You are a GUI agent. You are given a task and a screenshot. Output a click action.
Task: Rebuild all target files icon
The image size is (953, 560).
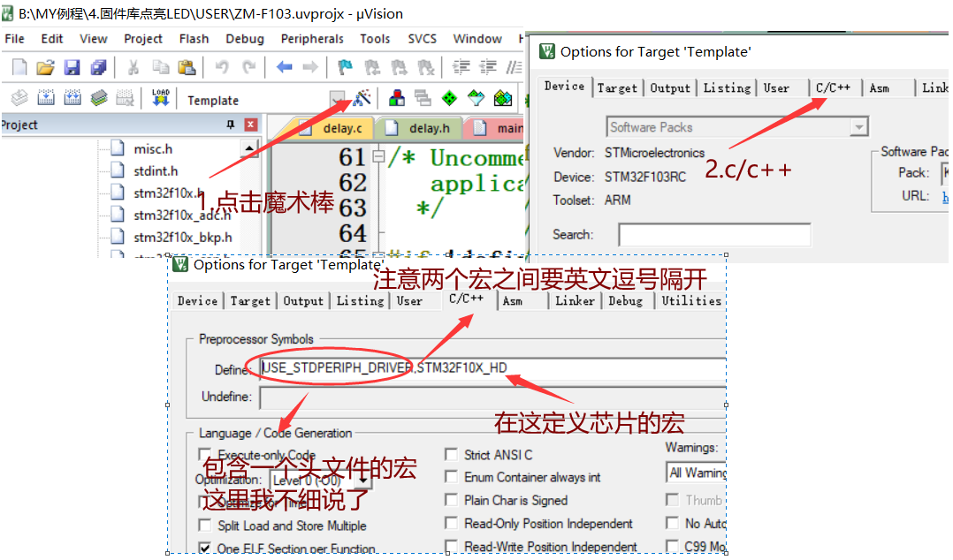tap(72, 98)
